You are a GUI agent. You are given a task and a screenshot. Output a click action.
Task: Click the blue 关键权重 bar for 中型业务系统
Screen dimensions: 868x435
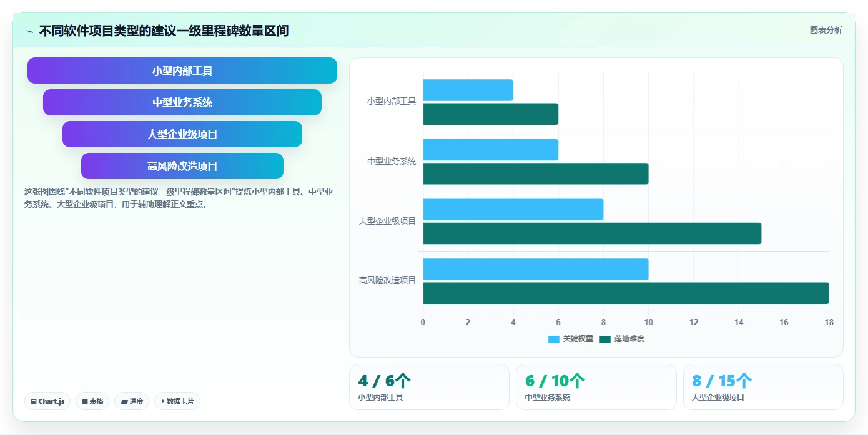click(x=490, y=150)
